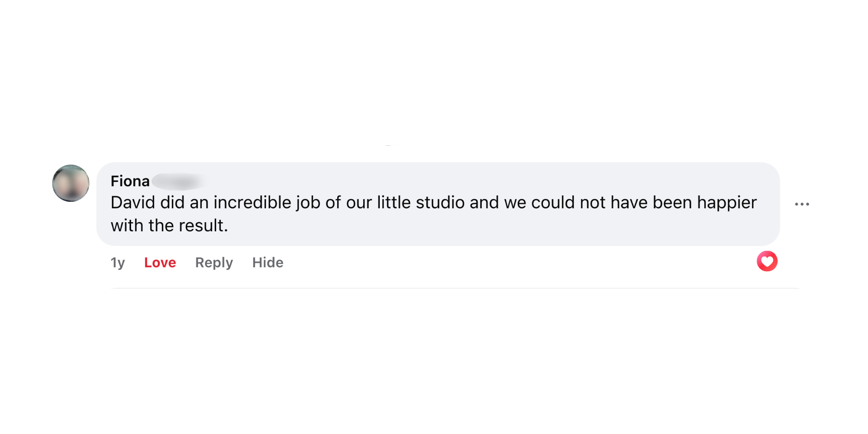Viewport: 868px width, 434px height.
Task: Click Fiona's blurred profile picture
Action: pyautogui.click(x=71, y=183)
